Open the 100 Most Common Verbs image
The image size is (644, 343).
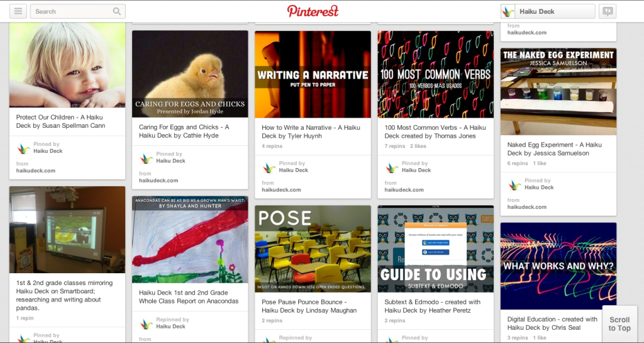(x=436, y=74)
